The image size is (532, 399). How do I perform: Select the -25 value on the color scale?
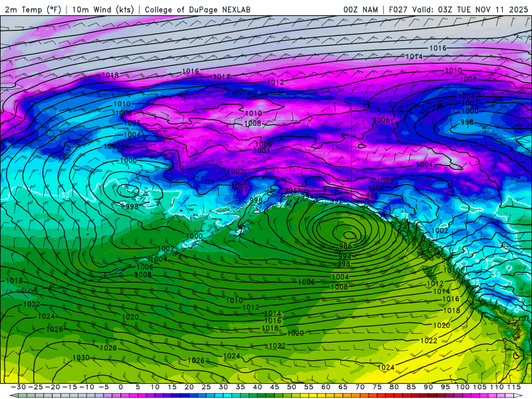point(35,387)
